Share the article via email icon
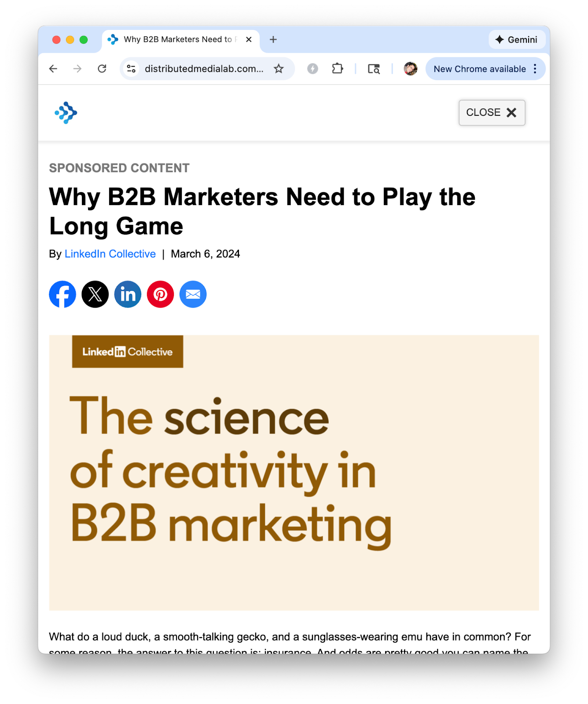This screenshot has height=704, width=588. [x=193, y=294]
